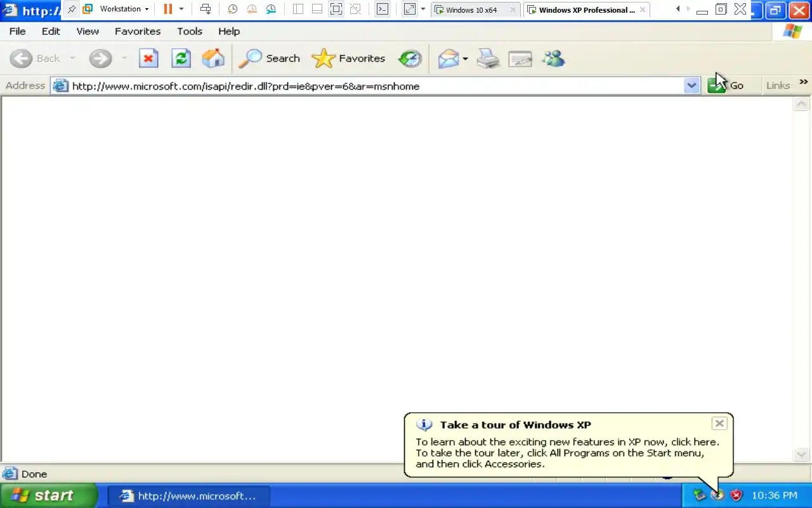This screenshot has height=508, width=812.
Task: Toggle the VMware library sidebar view icon
Action: pyautogui.click(x=298, y=9)
